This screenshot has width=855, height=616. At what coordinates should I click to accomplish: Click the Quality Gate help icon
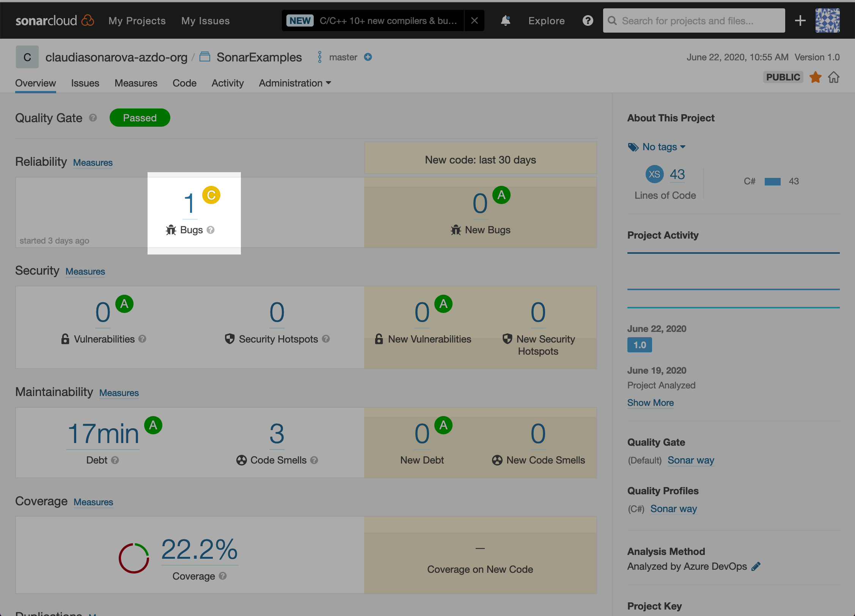click(93, 118)
